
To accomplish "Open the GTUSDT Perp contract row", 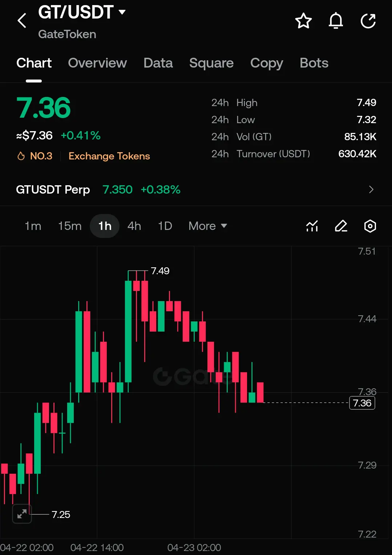I will 196,190.
